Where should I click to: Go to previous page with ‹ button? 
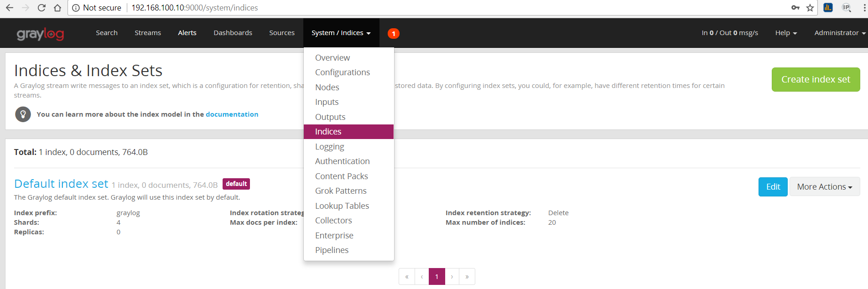(x=422, y=277)
